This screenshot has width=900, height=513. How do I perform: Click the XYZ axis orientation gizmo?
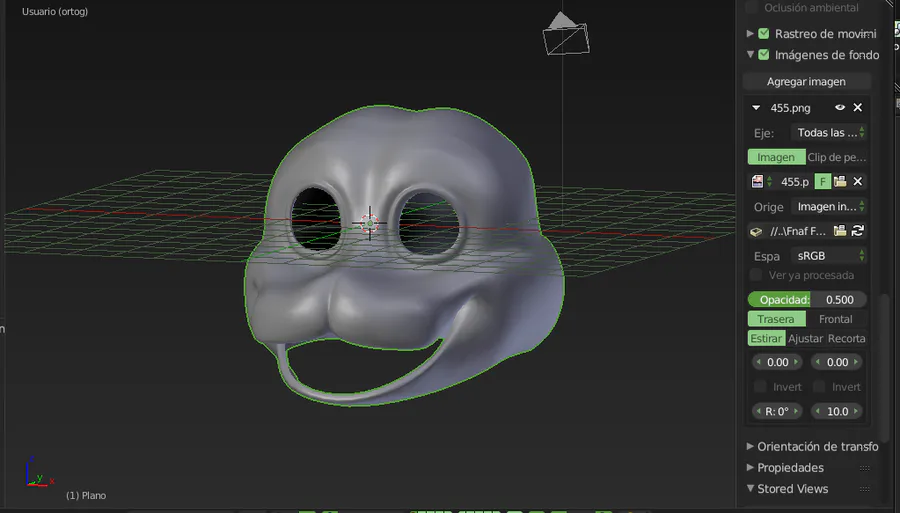click(x=38, y=473)
